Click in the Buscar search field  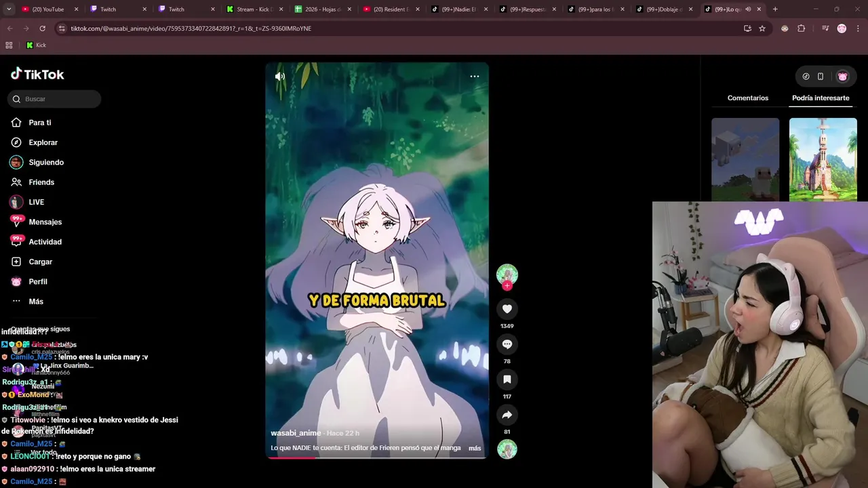point(55,99)
